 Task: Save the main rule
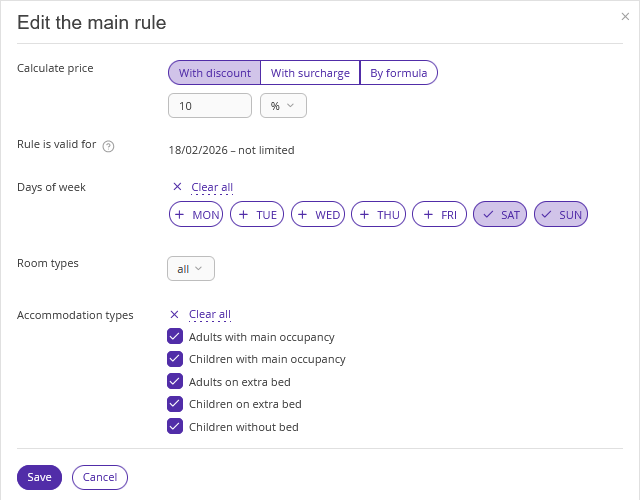(x=40, y=477)
